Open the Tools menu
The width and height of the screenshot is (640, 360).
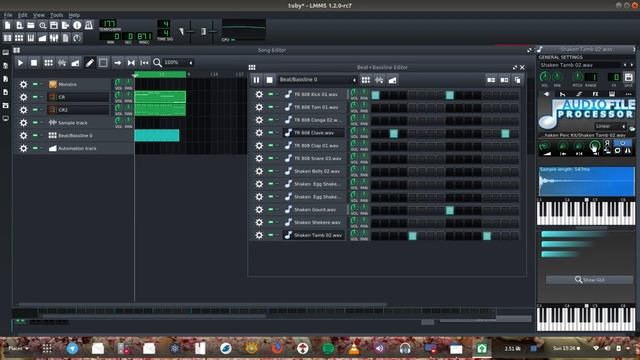57,15
